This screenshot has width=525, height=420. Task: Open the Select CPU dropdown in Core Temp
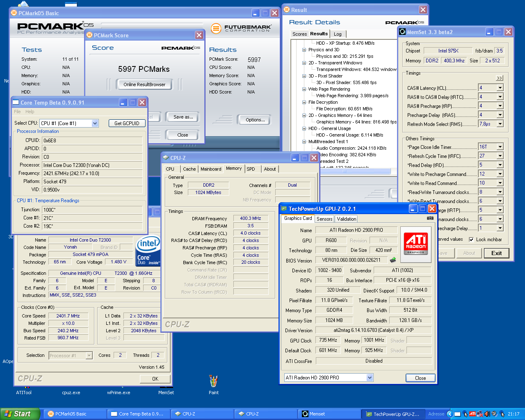(x=95, y=123)
